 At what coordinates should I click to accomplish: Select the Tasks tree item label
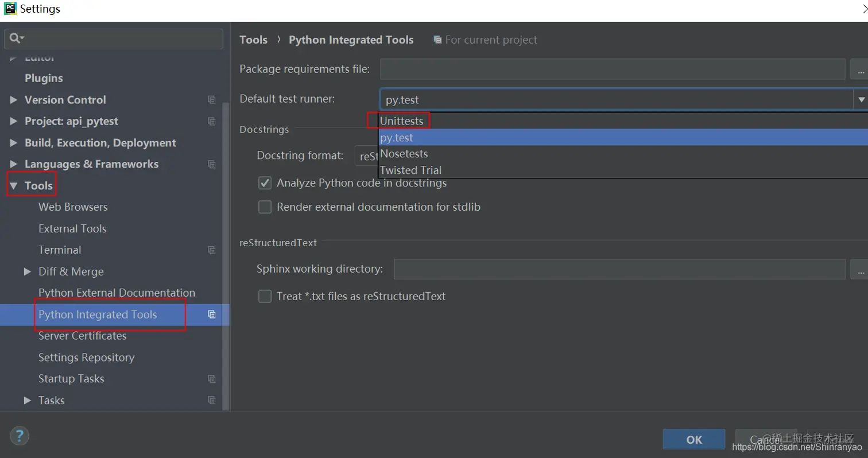click(x=52, y=400)
